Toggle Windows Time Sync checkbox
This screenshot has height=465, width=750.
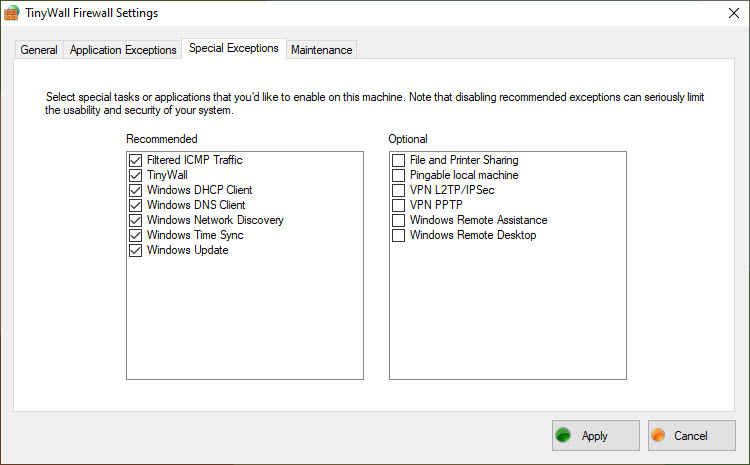click(x=136, y=235)
